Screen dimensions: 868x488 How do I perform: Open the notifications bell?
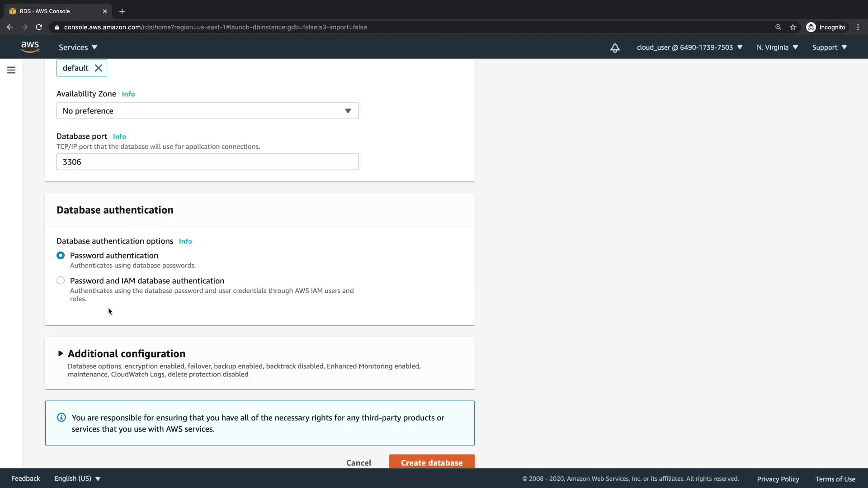pos(615,48)
